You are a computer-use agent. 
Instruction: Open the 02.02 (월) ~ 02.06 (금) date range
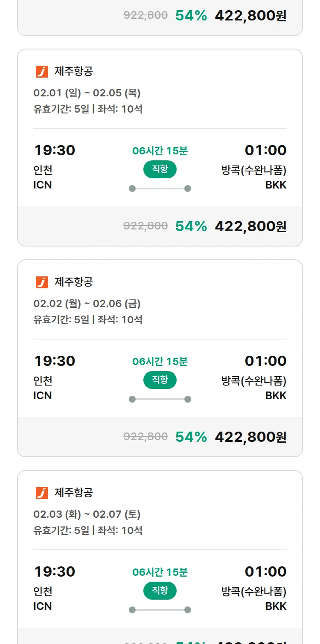click(87, 304)
